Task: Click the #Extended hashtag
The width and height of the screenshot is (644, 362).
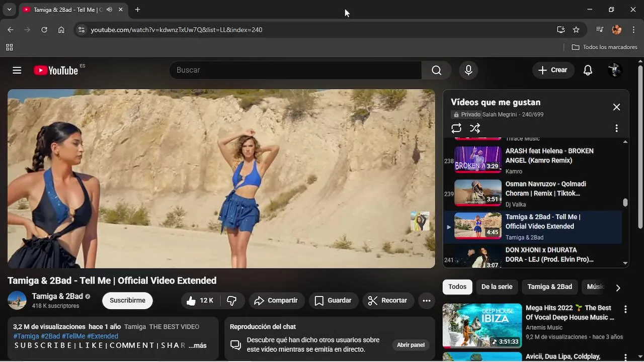Action: [x=103, y=336]
